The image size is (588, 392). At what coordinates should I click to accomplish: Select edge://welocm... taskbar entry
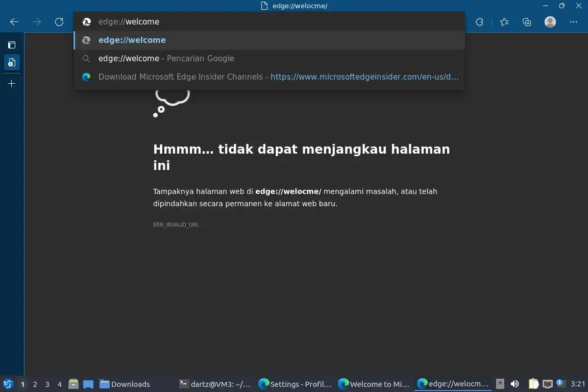click(x=453, y=384)
